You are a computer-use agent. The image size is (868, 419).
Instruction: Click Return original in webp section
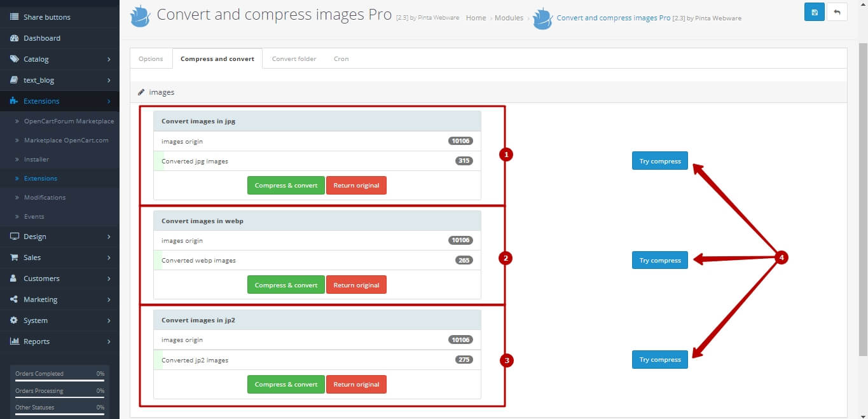click(356, 285)
